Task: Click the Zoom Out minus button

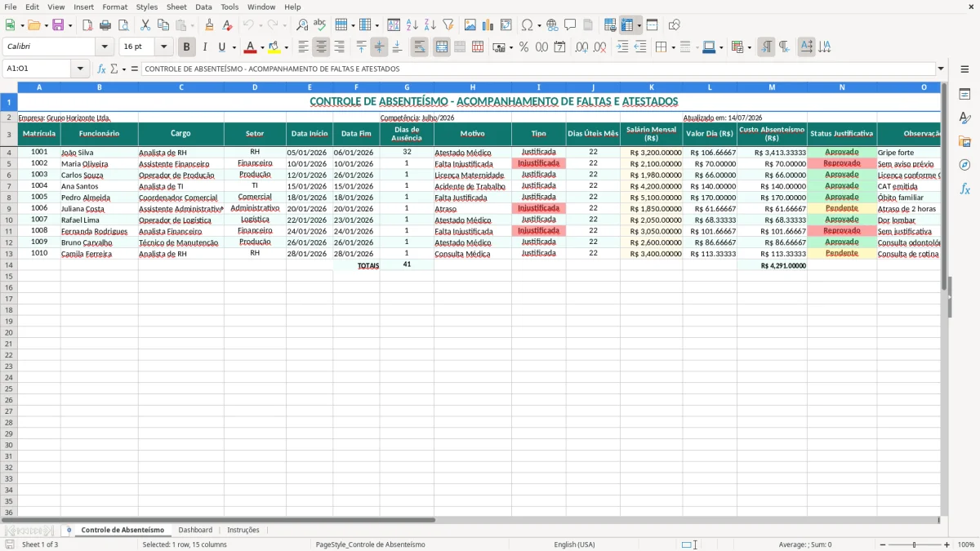Action: tap(883, 544)
